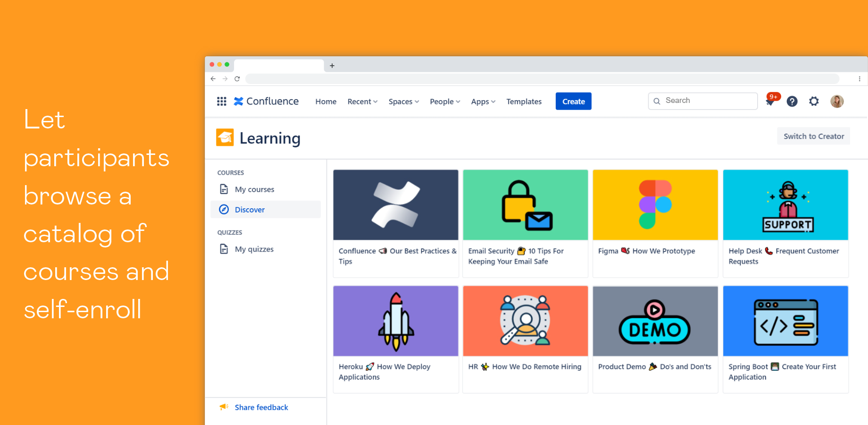Open the settings gear icon

814,101
